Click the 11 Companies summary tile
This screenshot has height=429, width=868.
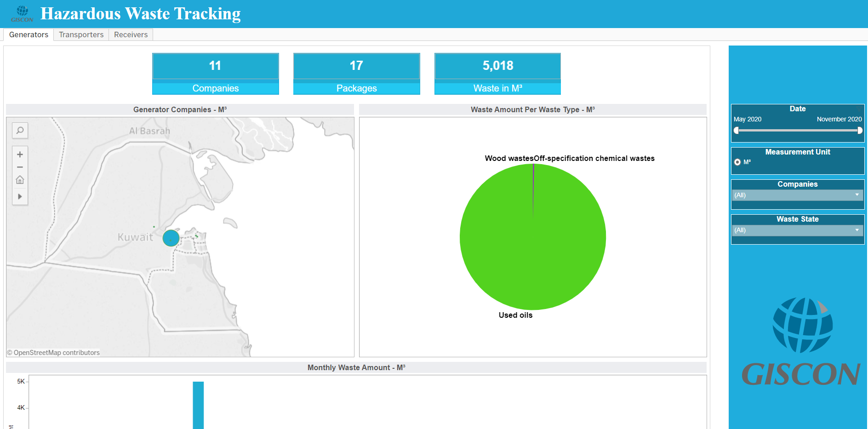[215, 74]
